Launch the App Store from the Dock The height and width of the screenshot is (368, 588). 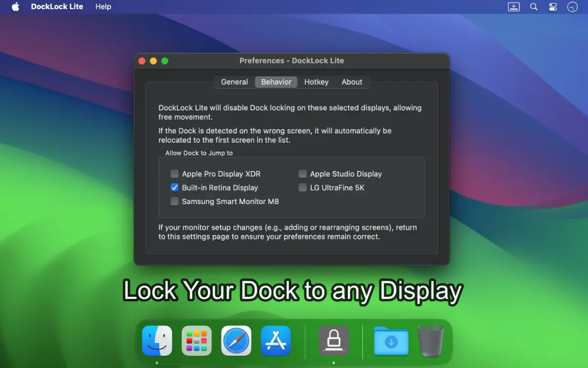(x=276, y=341)
